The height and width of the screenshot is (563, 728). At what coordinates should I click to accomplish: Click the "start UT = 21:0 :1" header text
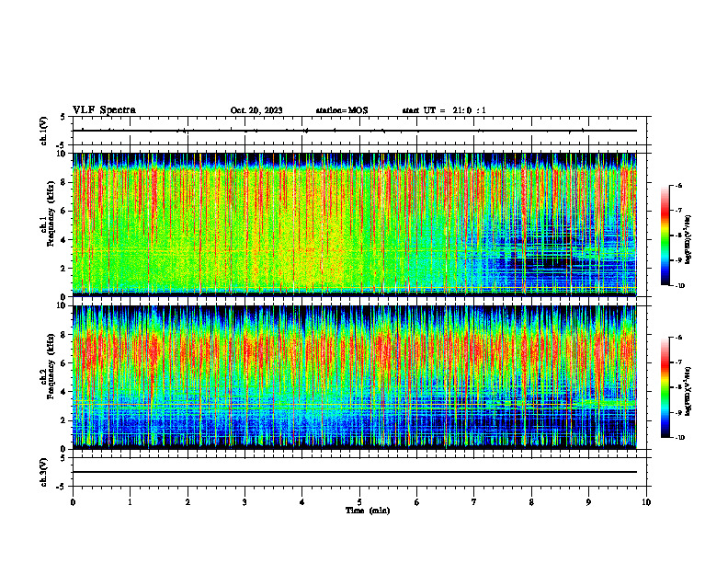[444, 110]
